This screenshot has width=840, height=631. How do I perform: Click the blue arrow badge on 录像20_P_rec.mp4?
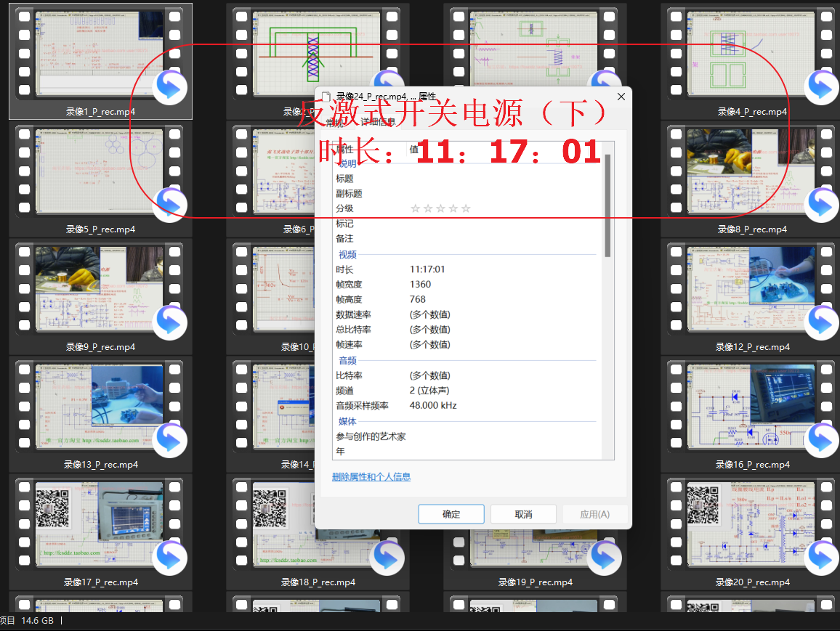coord(821,558)
